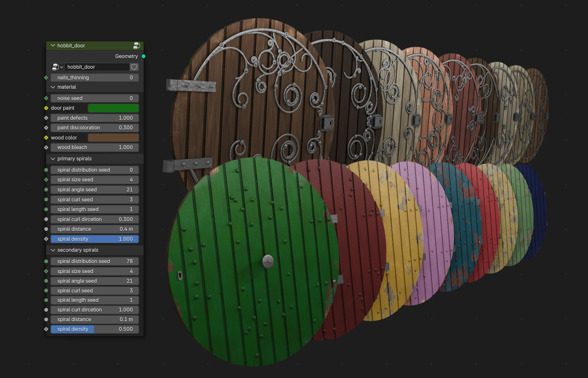Click the node group icon in hobbit_door header
Image resolution: width=588 pixels, height=378 pixels.
point(137,46)
